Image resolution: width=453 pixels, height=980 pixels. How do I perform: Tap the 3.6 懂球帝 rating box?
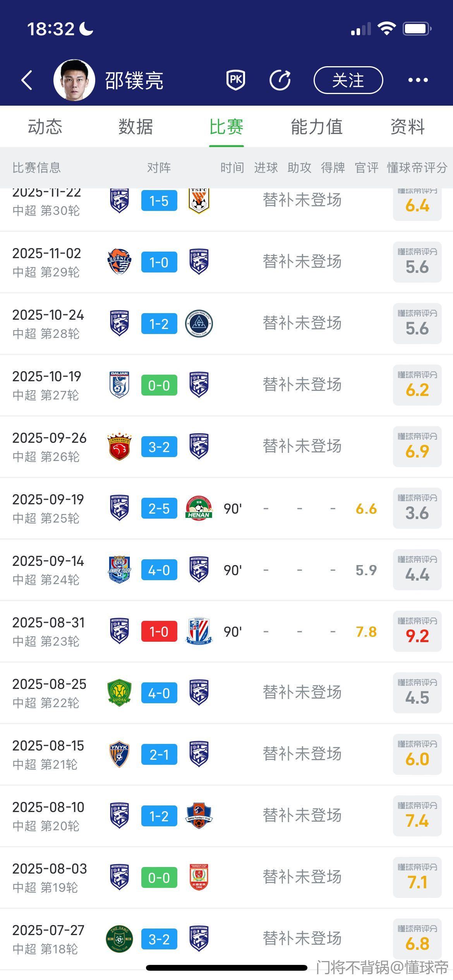coord(417,508)
